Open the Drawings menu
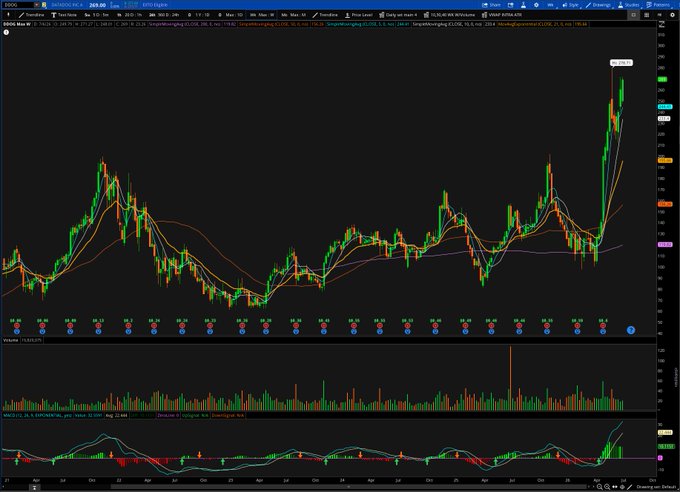The image size is (680, 492). 598,5
